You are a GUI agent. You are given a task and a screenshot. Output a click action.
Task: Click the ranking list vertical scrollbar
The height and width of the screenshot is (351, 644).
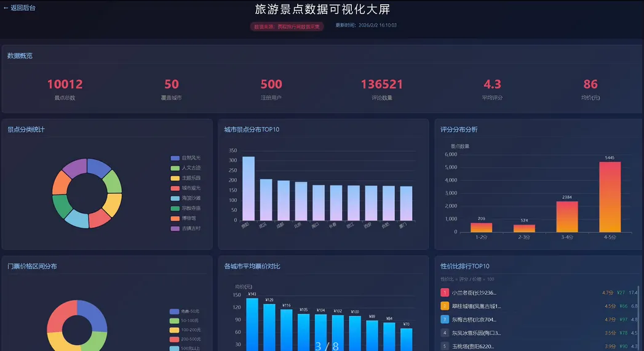(638, 318)
